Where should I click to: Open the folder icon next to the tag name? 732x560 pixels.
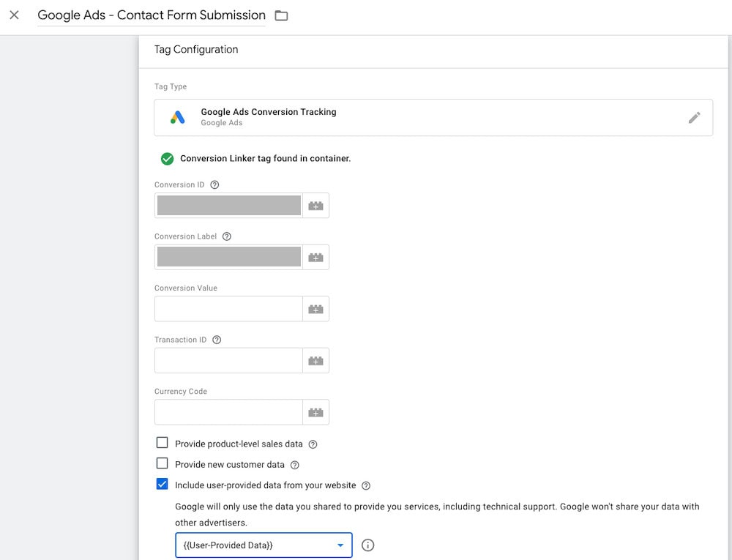281,15
